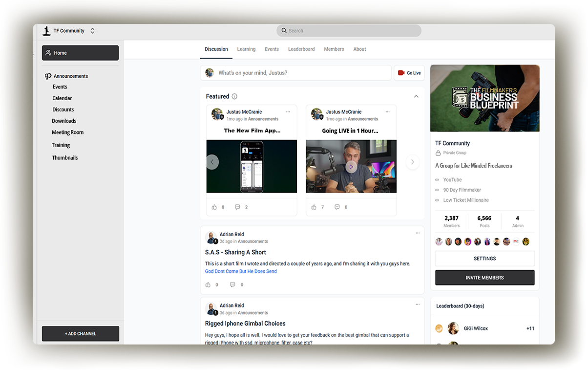Play the Going LIVE featured video
This screenshot has height=370, width=588.
coord(351,167)
